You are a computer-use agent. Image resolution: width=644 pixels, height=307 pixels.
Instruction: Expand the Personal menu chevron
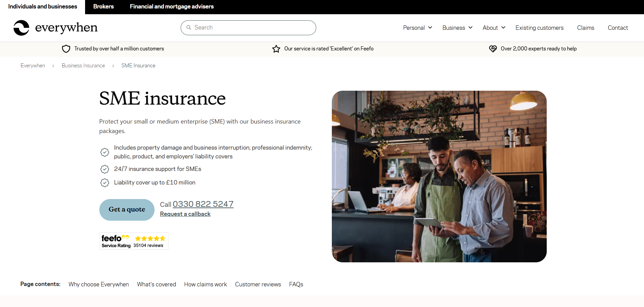(x=430, y=28)
